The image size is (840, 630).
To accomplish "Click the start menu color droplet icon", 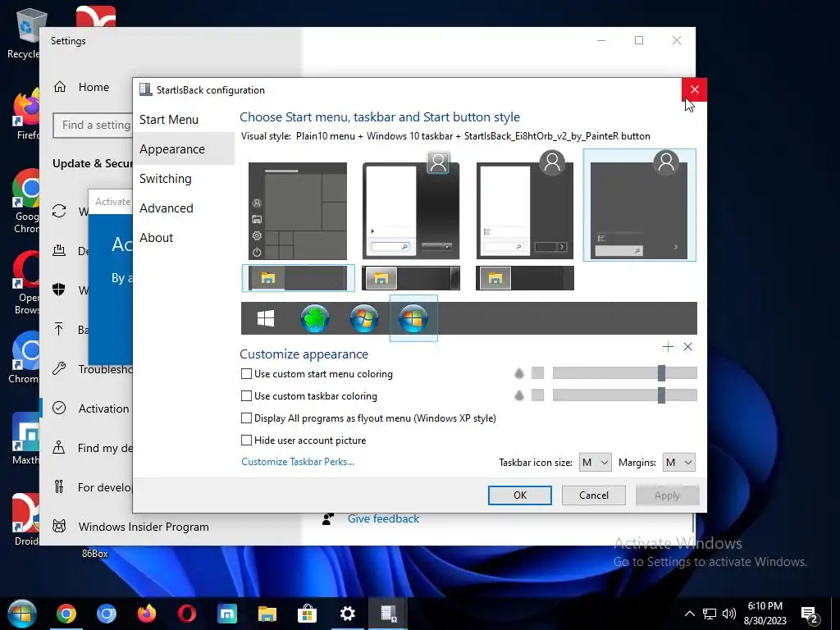I will pyautogui.click(x=518, y=373).
